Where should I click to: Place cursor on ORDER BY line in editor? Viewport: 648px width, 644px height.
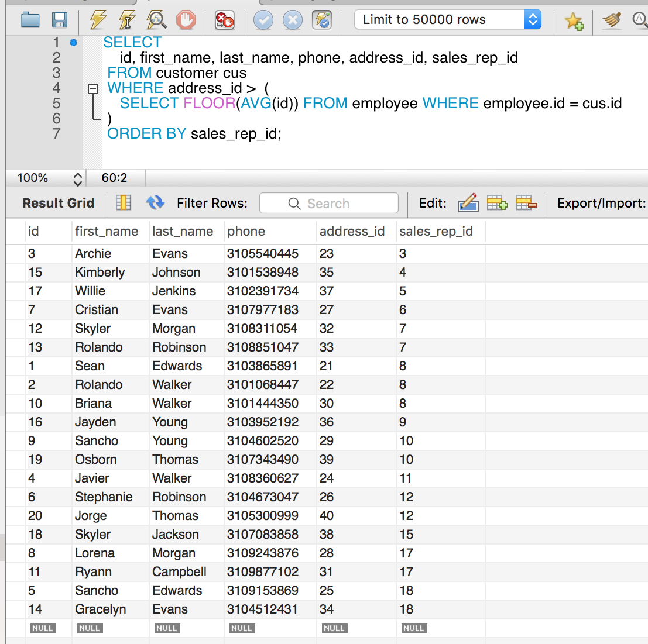coord(194,134)
